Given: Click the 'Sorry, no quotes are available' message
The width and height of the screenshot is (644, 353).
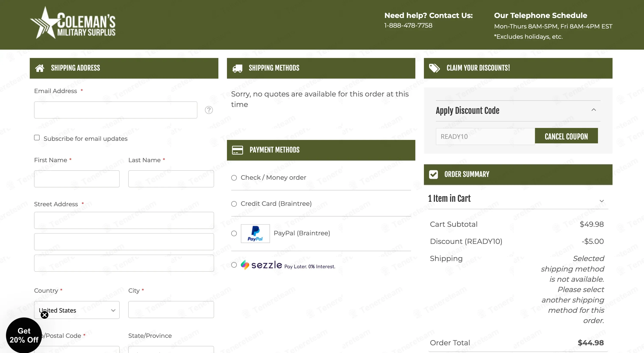Looking at the screenshot, I should tap(320, 99).
